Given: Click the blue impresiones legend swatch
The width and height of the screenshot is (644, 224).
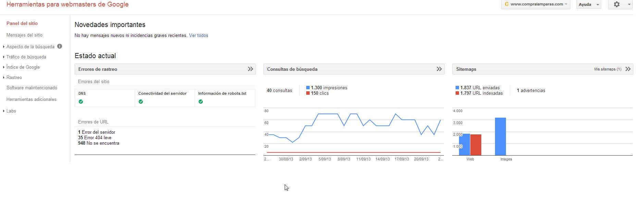Looking at the screenshot, I should [x=308, y=88].
